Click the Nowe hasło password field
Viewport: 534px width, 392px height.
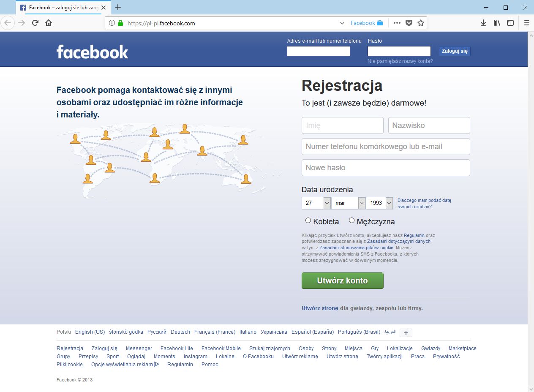[386, 168]
